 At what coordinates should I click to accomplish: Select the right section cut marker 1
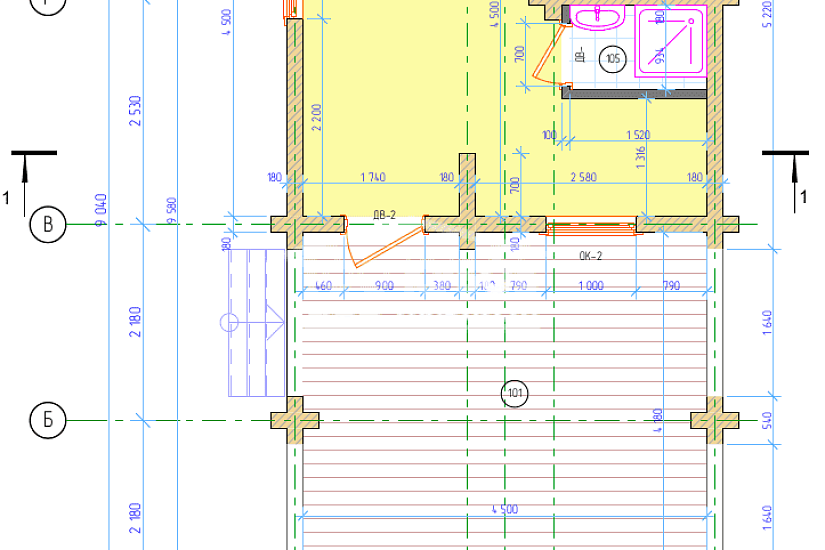(790, 175)
